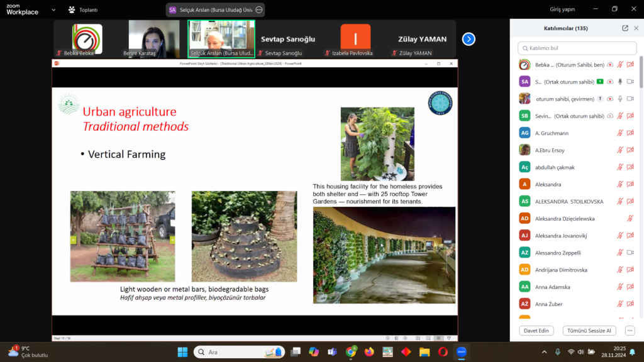The image size is (644, 362).
Task: Open Firefox from the taskbar
Action: click(x=369, y=352)
